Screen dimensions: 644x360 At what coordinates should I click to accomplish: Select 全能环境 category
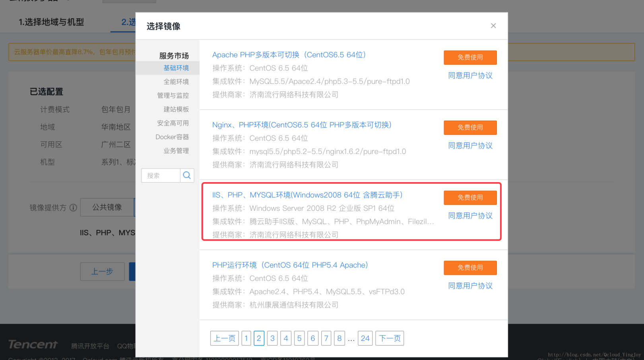[176, 82]
